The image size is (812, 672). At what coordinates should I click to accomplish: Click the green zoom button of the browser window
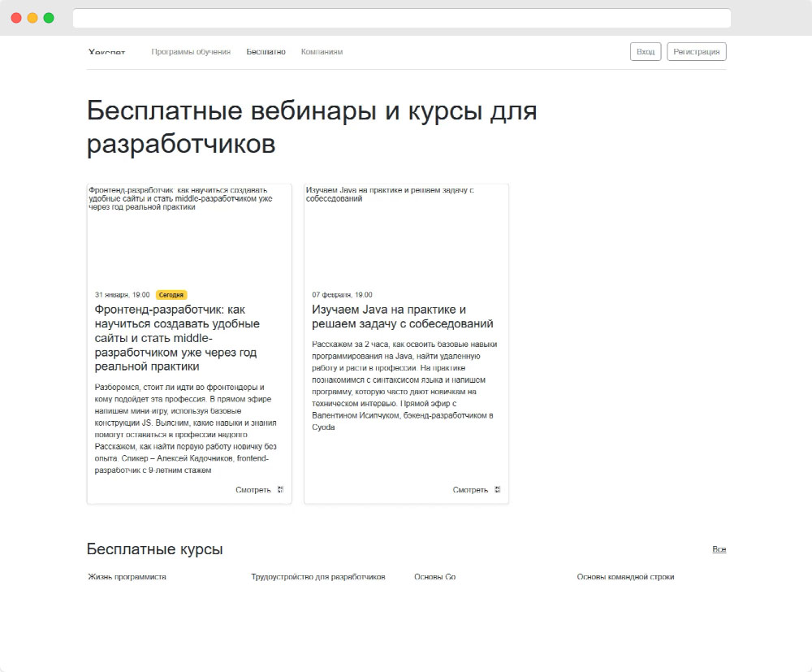click(50, 16)
